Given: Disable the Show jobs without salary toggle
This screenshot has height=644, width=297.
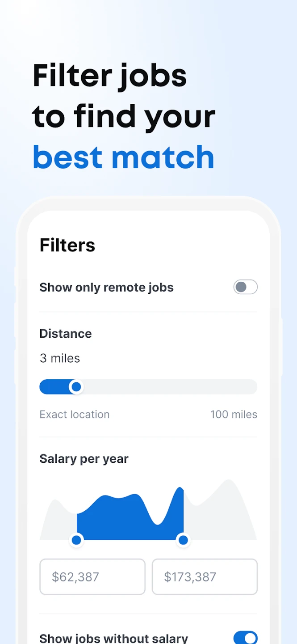Looking at the screenshot, I should pyautogui.click(x=245, y=638).
